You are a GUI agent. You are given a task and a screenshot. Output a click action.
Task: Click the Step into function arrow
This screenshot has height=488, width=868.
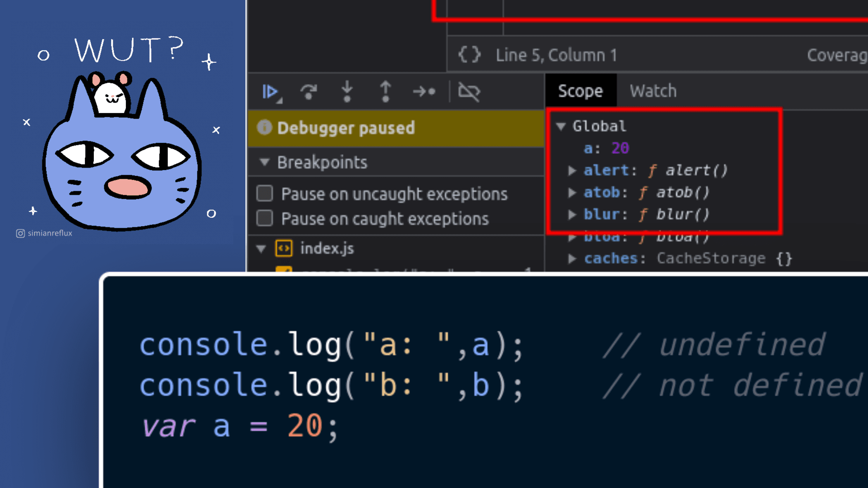coord(347,92)
